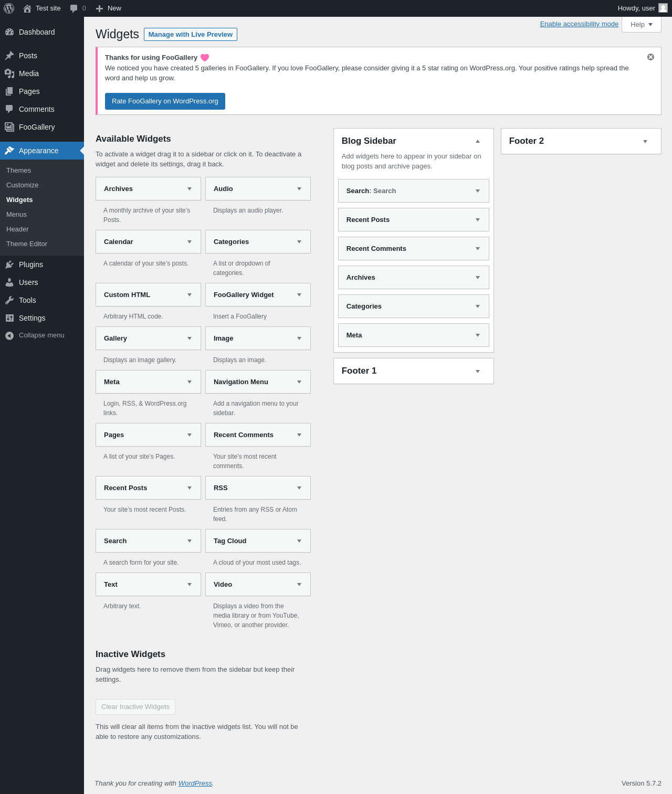The width and height of the screenshot is (672, 794).
Task: Open the Themes submenu item
Action: [x=18, y=171]
